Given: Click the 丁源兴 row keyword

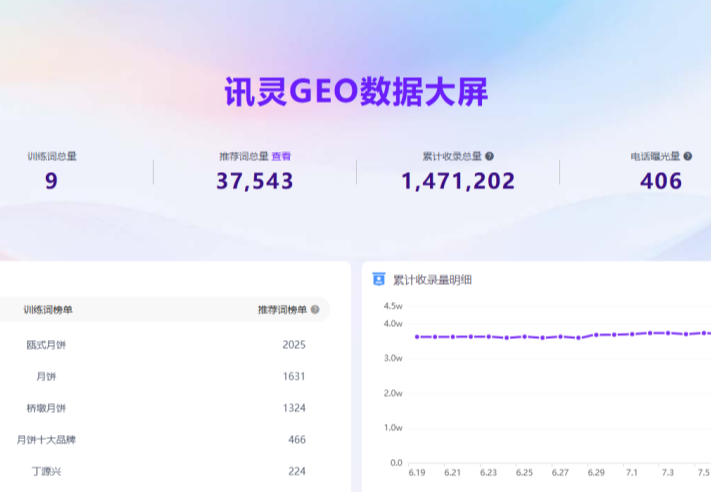Looking at the screenshot, I should (x=46, y=472).
